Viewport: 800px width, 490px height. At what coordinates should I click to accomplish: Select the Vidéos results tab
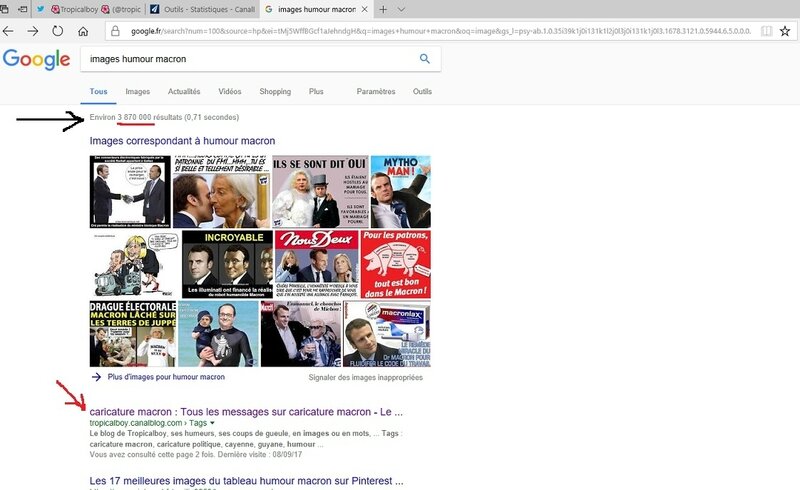pyautogui.click(x=230, y=91)
